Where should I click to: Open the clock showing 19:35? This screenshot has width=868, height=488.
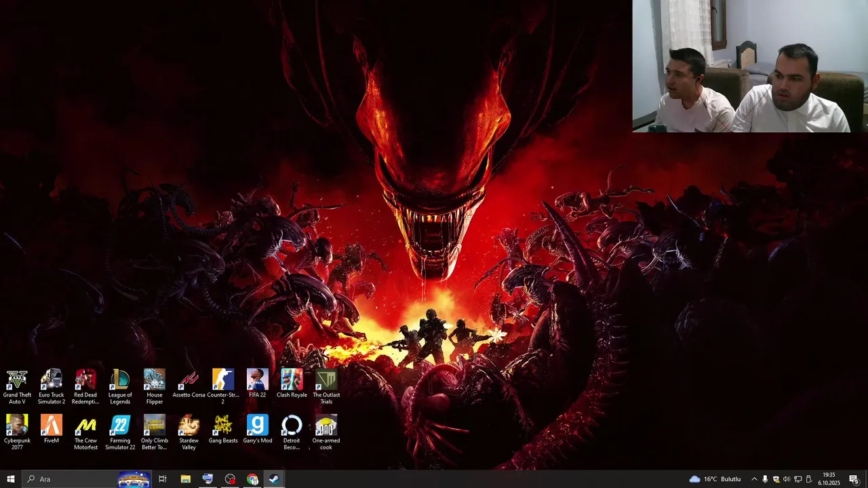coord(829,479)
